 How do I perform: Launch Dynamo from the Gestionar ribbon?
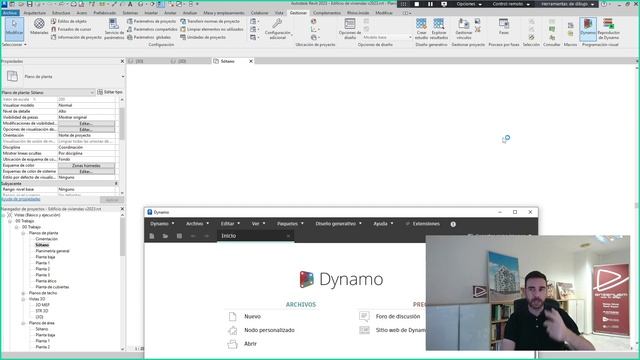588,29
